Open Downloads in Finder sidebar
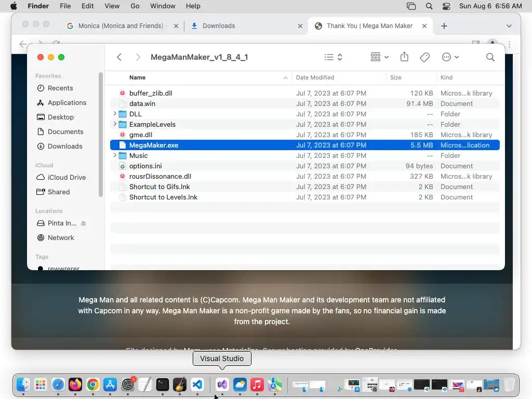This screenshot has width=532, height=399. (60, 146)
